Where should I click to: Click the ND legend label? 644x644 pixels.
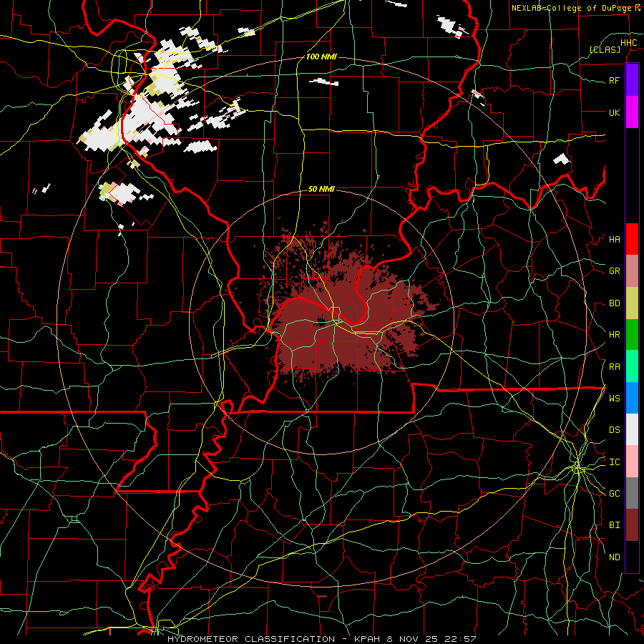[614, 557]
